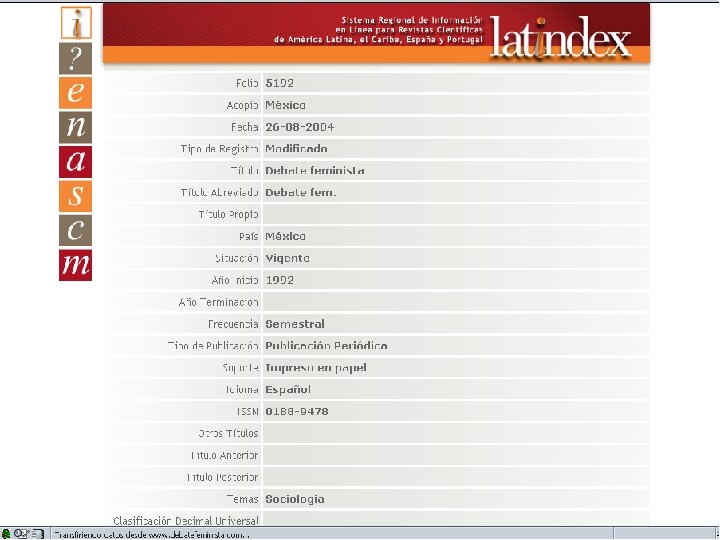Image resolution: width=720 pixels, height=540 pixels.
Task: Click the 'Año Terminación' field label
Action: [x=219, y=302]
